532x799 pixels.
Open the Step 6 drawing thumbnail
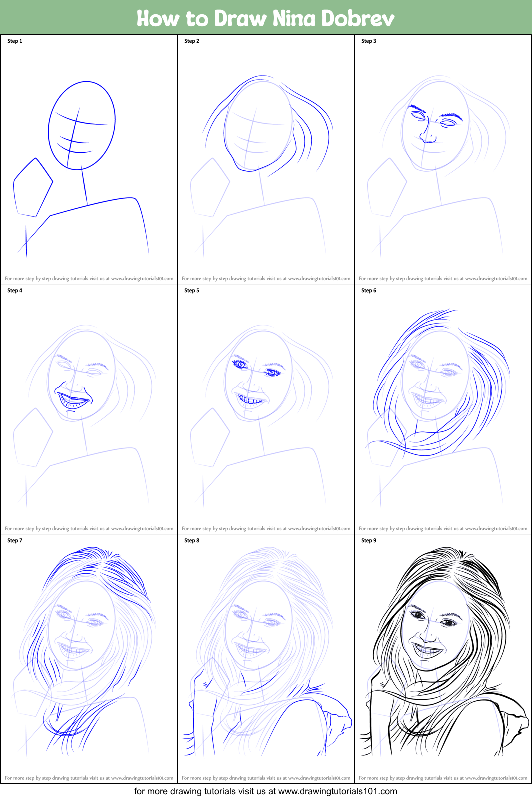coord(443,409)
